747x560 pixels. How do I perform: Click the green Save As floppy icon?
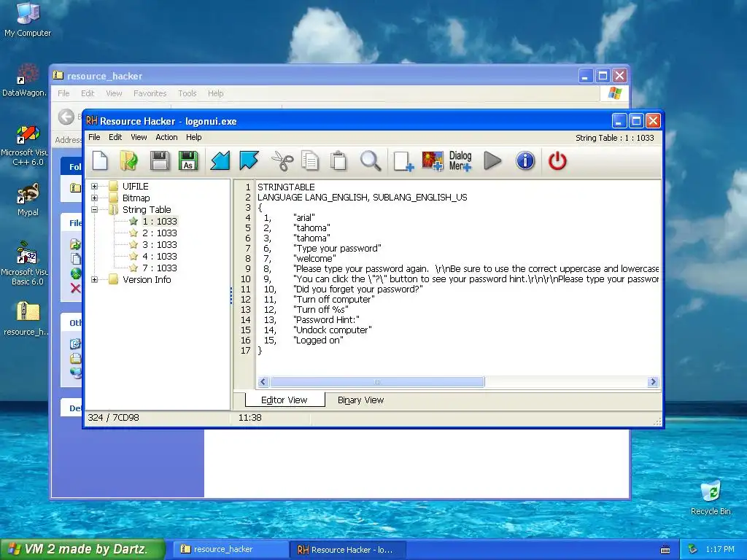coord(188,161)
